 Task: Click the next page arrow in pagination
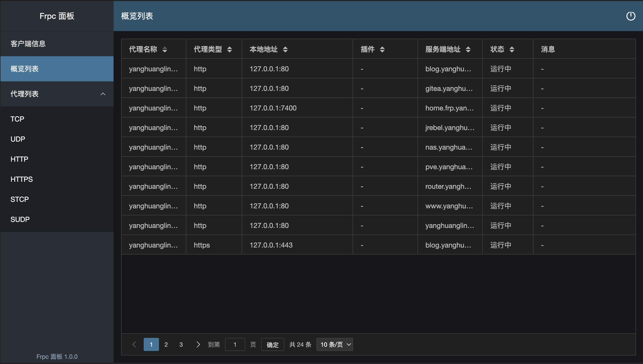198,344
